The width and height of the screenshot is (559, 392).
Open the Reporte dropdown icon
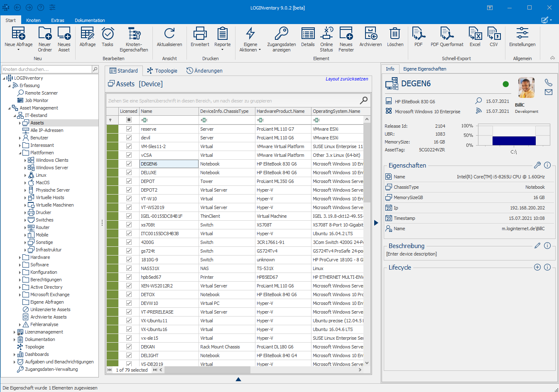point(223,39)
